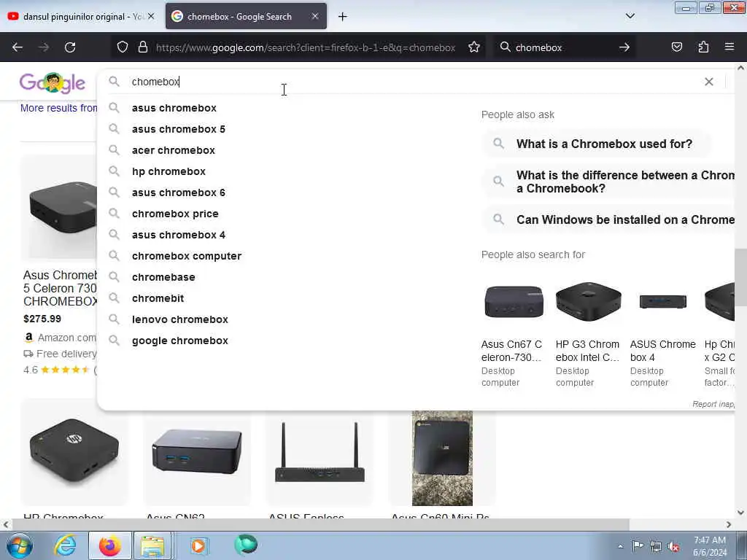Screen dimensions: 747x560
Task: Launch Windows Media Player from the taskbar
Action: point(198,545)
